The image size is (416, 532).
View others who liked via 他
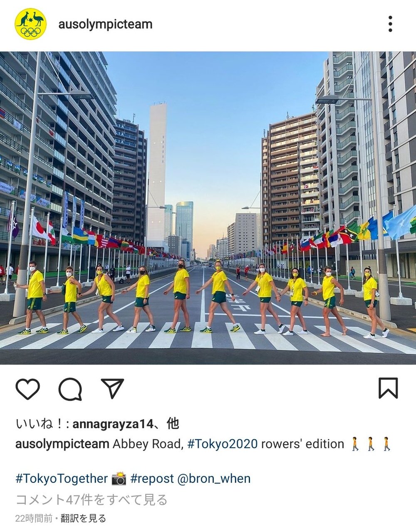(173, 424)
